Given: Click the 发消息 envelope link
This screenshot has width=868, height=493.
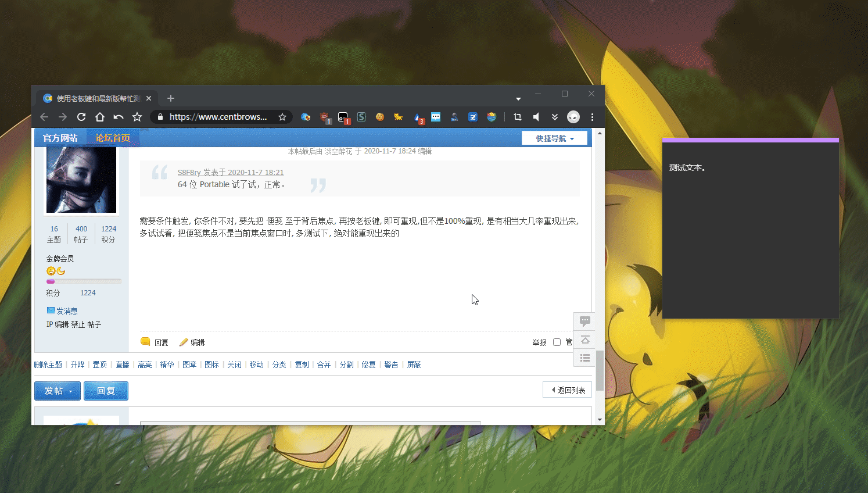Looking at the screenshot, I should click(x=62, y=311).
